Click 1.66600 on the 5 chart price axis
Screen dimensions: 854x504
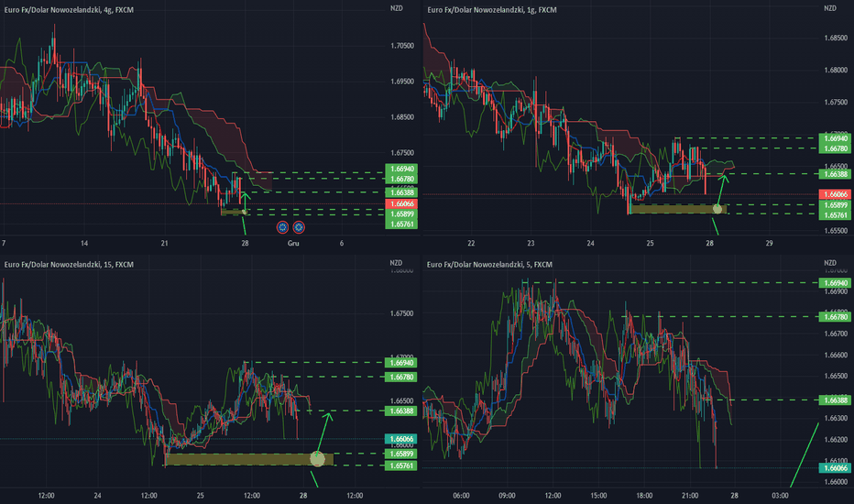click(x=836, y=356)
